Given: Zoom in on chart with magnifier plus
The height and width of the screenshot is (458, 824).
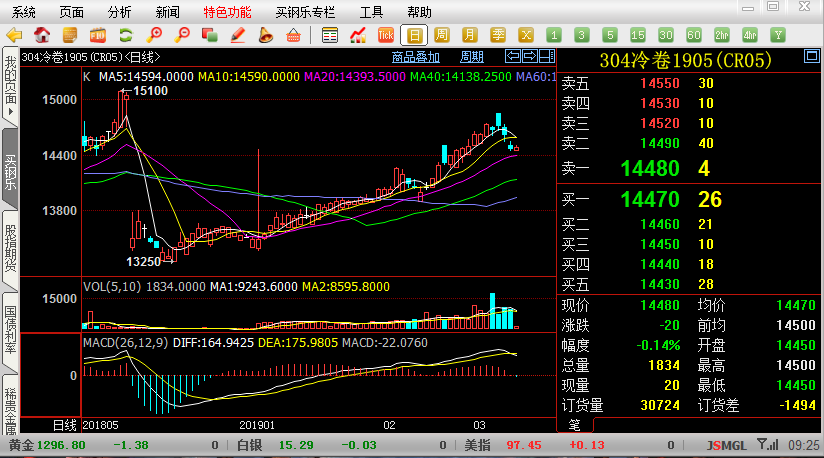Looking at the screenshot, I should [154, 35].
